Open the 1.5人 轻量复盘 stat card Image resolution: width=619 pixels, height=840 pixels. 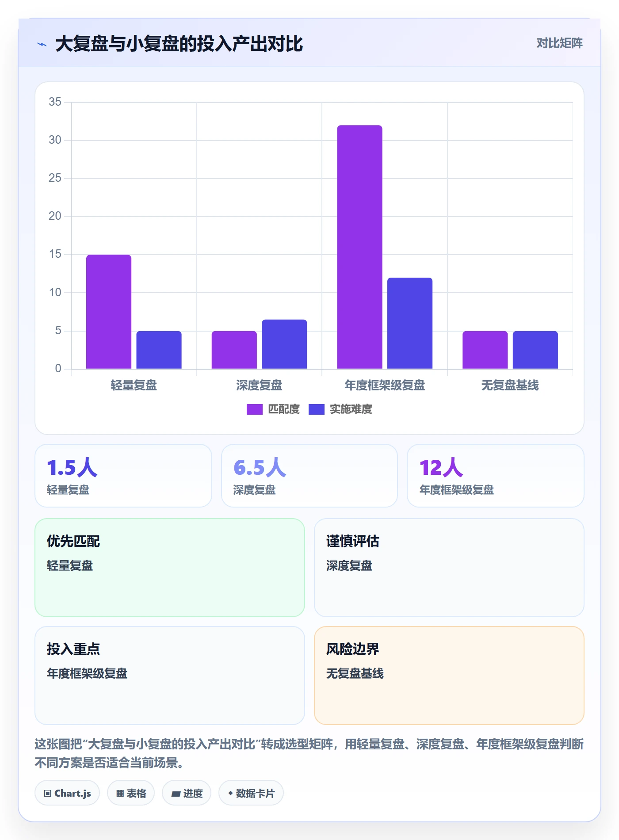[123, 476]
